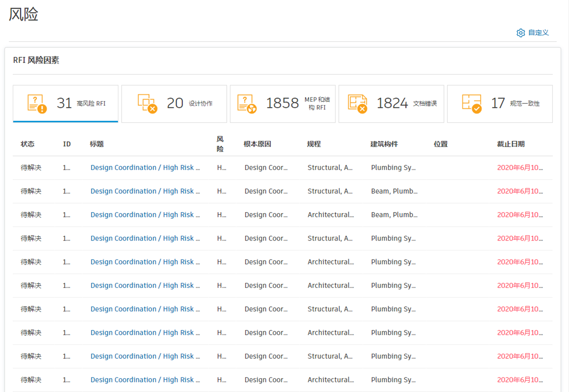Click the 规范一致性 floor plan check icon
The height and width of the screenshot is (392, 569).
471,104
